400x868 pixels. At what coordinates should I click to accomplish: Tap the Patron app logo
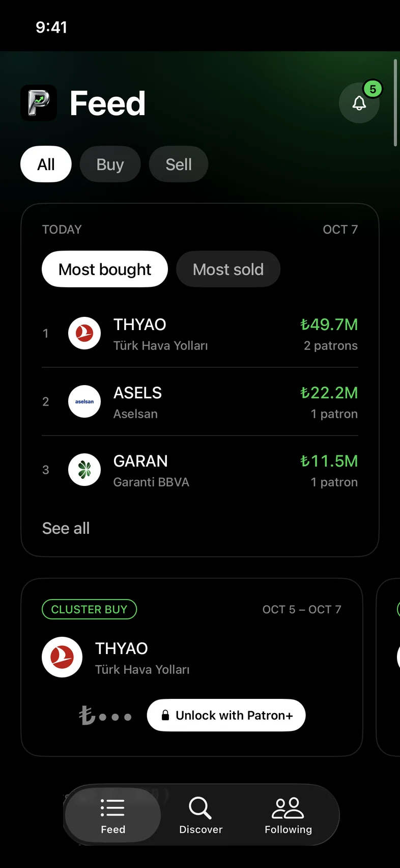39,103
